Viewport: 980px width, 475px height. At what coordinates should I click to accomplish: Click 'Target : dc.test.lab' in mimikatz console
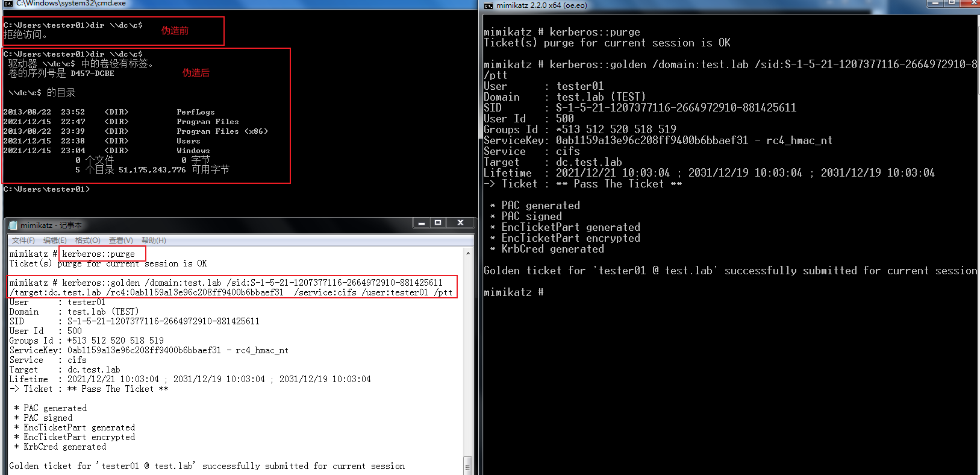(553, 162)
